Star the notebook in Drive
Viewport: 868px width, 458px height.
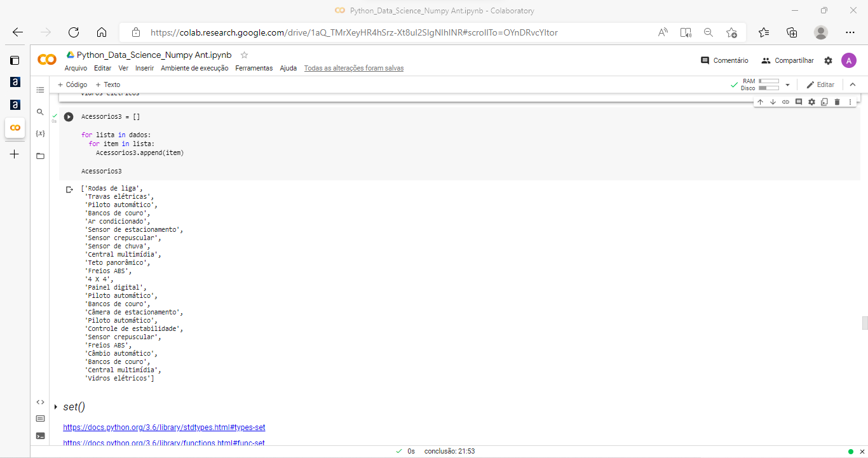tap(244, 55)
